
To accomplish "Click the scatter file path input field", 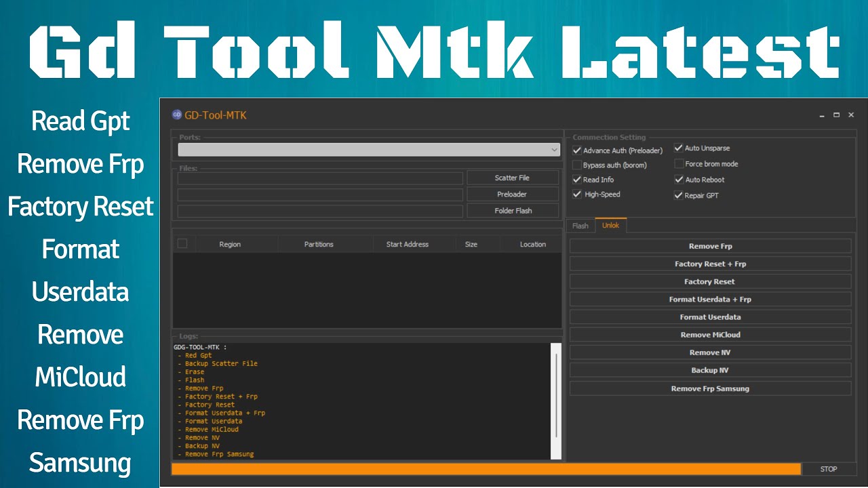I will (320, 178).
